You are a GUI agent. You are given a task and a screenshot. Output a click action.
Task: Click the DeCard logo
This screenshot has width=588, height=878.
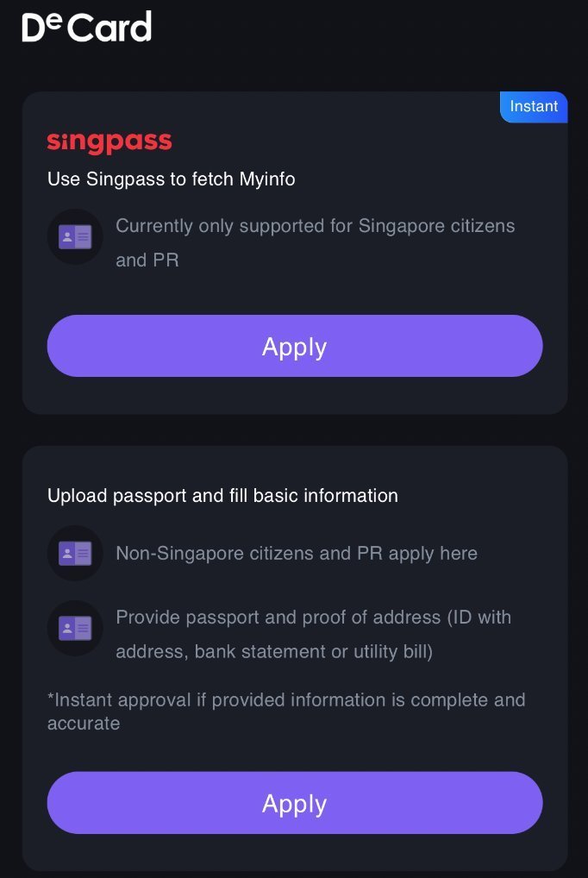coord(86,28)
